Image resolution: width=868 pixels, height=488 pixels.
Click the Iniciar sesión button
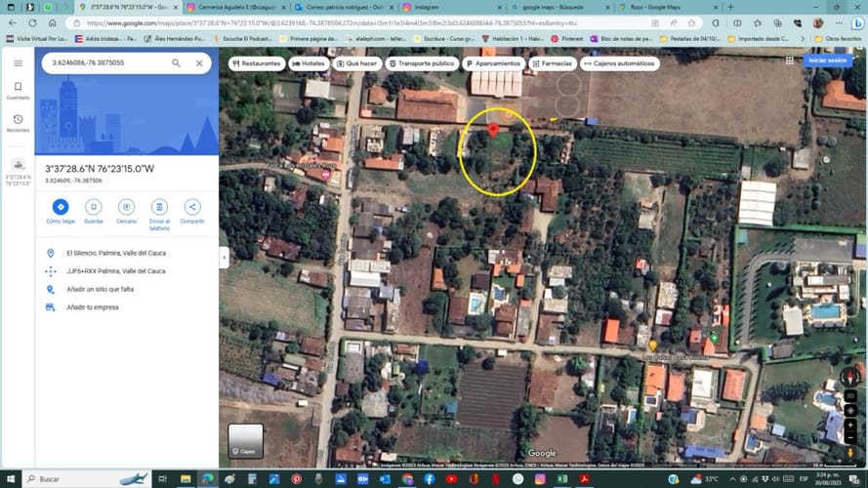[828, 61]
